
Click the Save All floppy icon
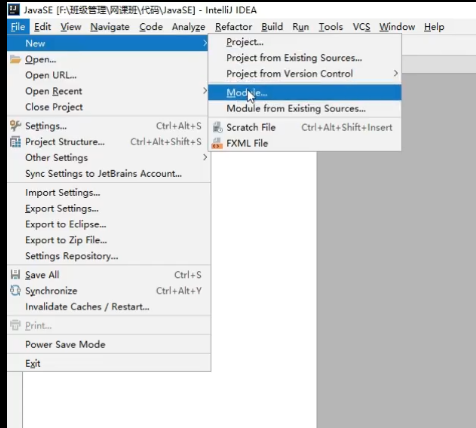(15, 275)
